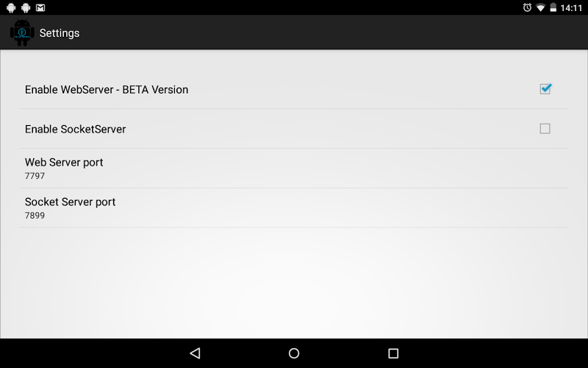The height and width of the screenshot is (368, 588).
Task: Tap the 14:11 clock in status bar
Action: pos(571,8)
